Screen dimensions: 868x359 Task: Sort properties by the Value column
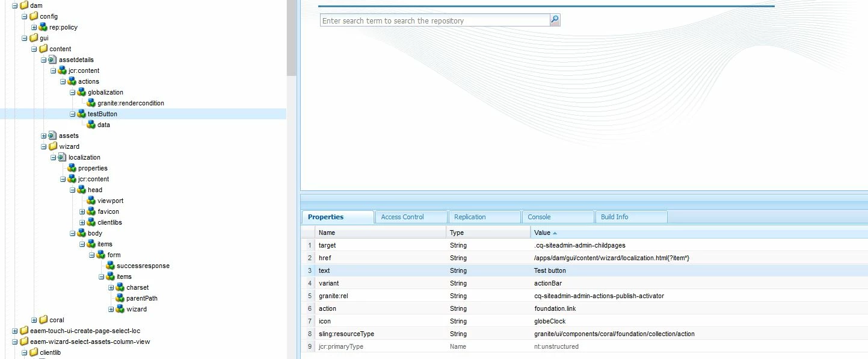tap(699, 233)
